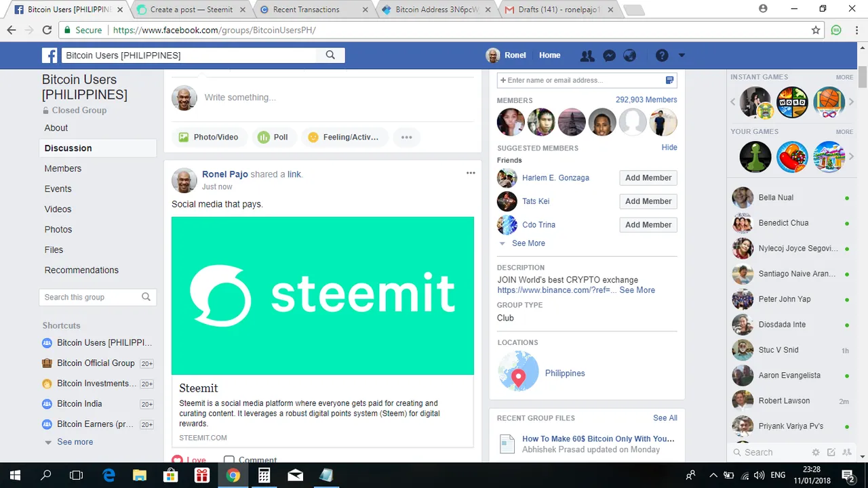Click the search magnifier in Facebook bar
This screenshot has height=488, width=868.
330,55
